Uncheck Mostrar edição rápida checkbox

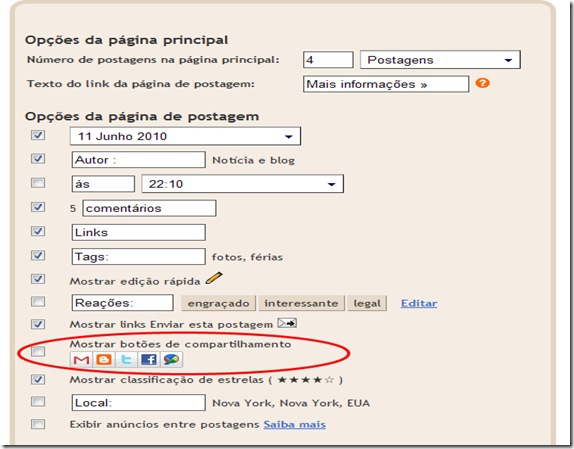(x=38, y=279)
